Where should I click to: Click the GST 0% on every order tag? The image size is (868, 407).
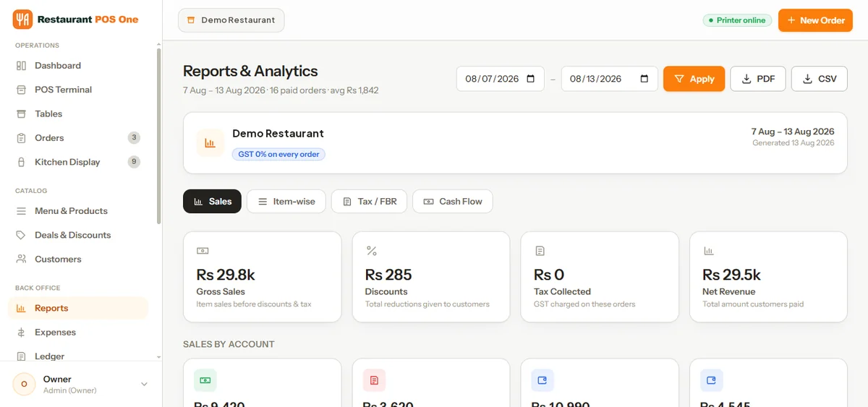coord(278,154)
